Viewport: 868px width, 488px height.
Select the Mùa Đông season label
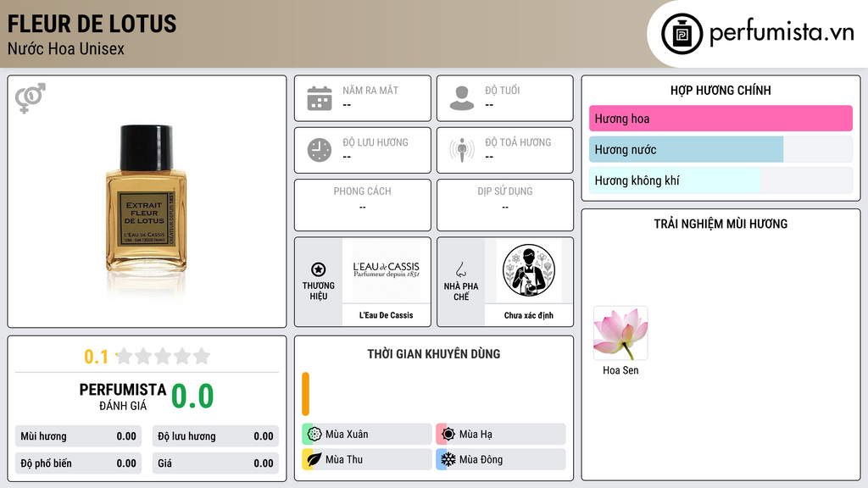(481, 459)
